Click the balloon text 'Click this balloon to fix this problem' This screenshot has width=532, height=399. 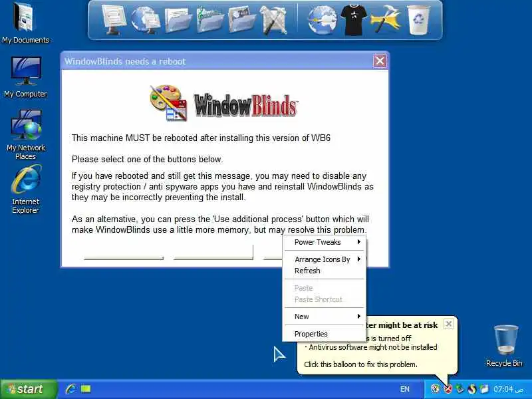360,364
